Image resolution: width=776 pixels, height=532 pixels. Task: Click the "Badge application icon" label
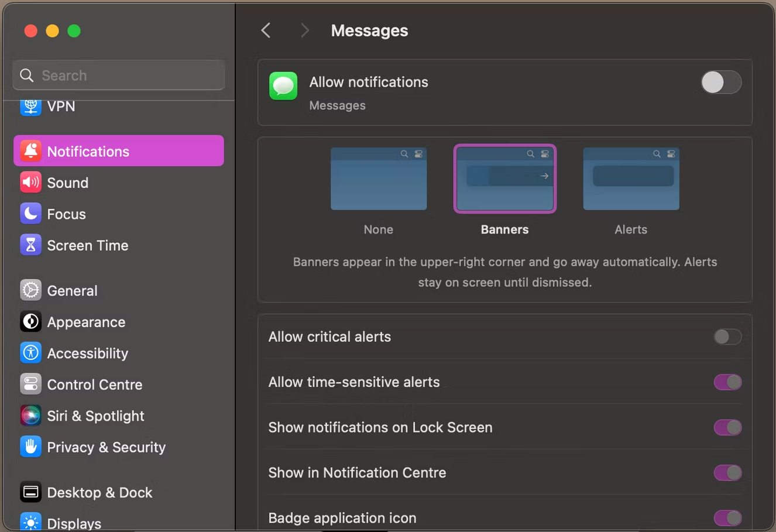342,518
